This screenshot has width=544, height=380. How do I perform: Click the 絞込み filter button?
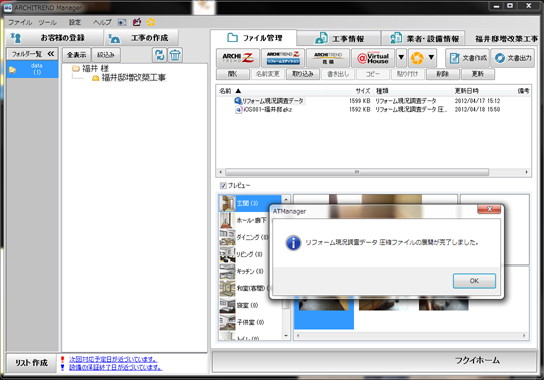click(x=106, y=55)
